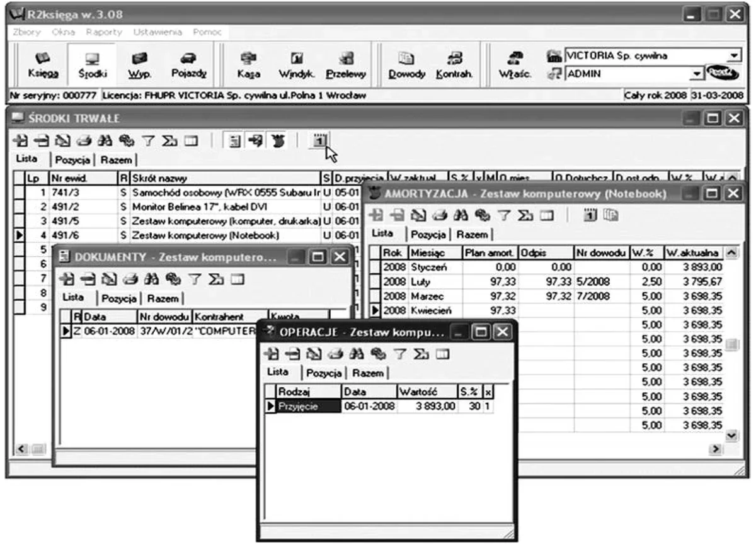Screen dimensions: 756x547
Task: Open the Przelewy (transfers) module
Action: [346, 64]
